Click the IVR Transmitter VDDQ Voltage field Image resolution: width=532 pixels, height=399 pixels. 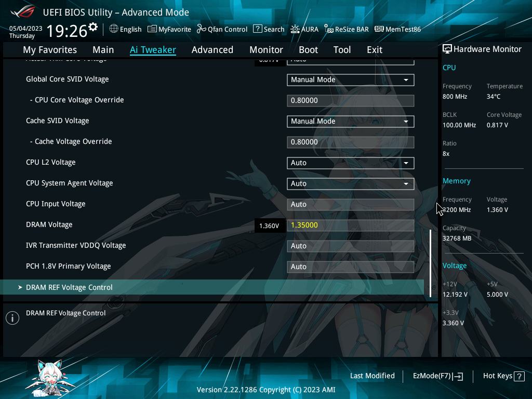click(351, 246)
